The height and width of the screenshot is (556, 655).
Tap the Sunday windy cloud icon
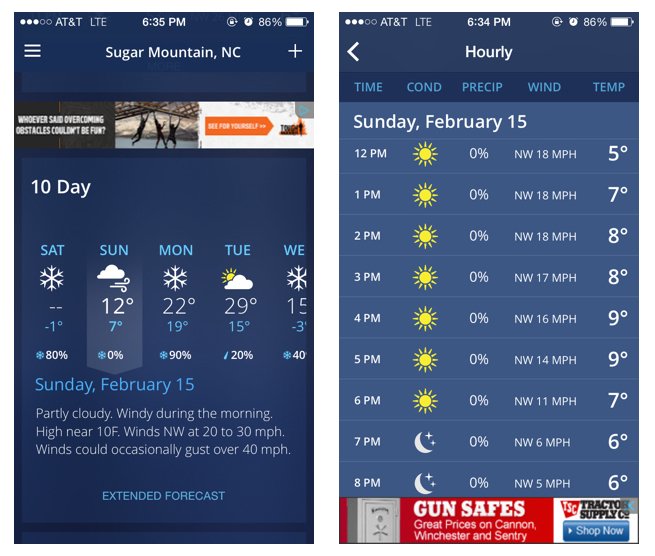(114, 277)
